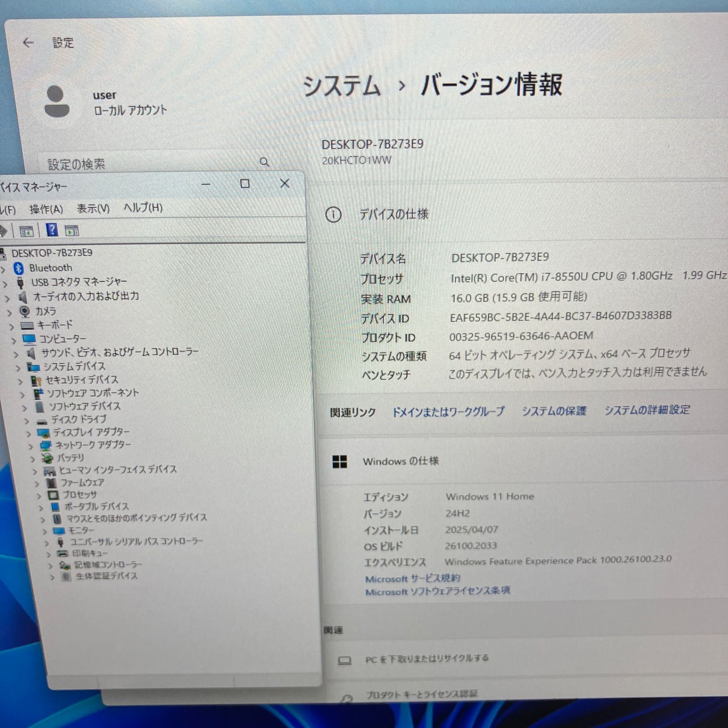This screenshot has height=728, width=728.
Task: Expand the ユニバーサル シリアル バス コントローラー node
Action: click(x=46, y=543)
